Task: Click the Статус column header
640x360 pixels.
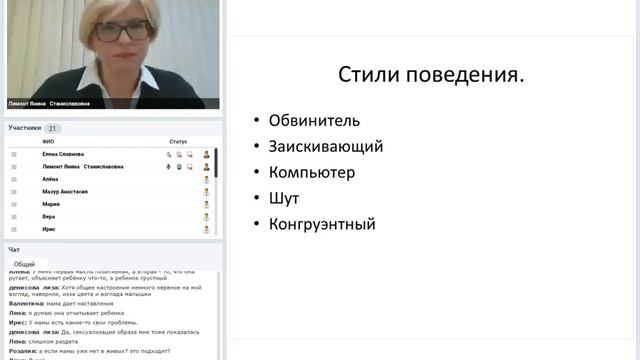Action: pos(178,142)
